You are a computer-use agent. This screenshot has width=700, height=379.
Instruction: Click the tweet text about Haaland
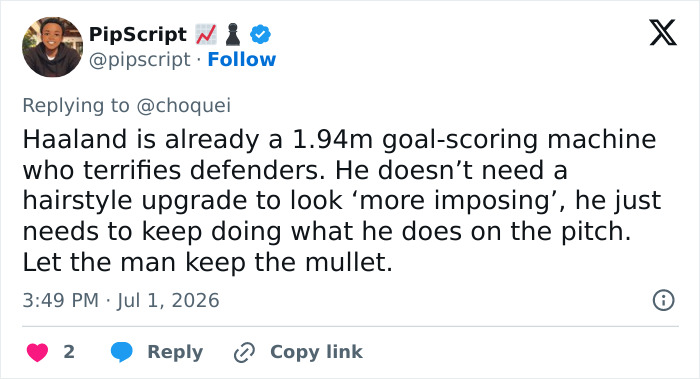click(342, 200)
